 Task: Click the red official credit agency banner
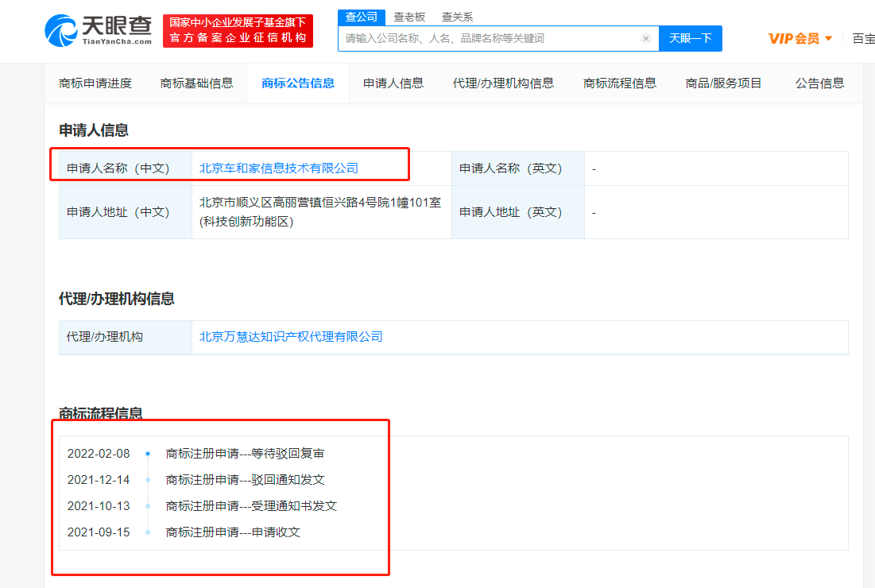point(238,31)
